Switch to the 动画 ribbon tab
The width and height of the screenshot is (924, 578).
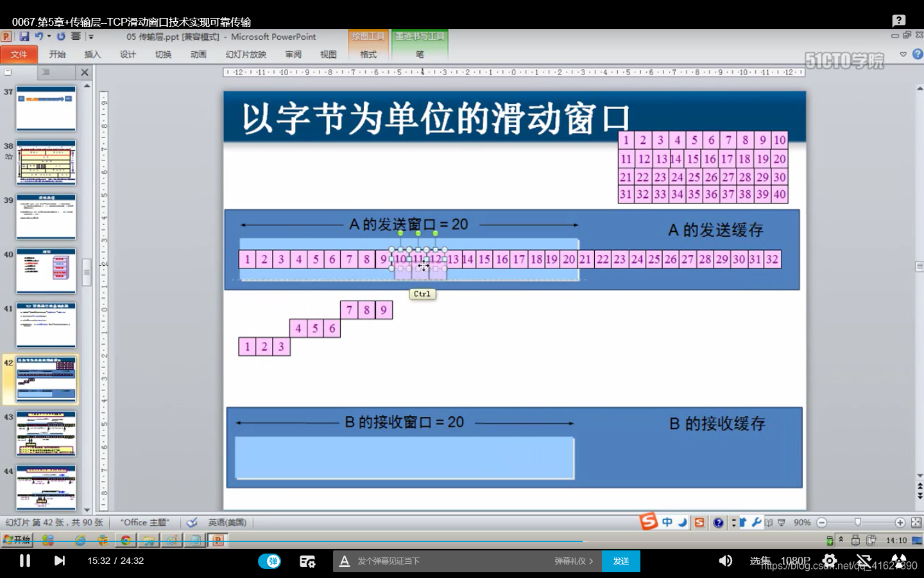click(198, 55)
